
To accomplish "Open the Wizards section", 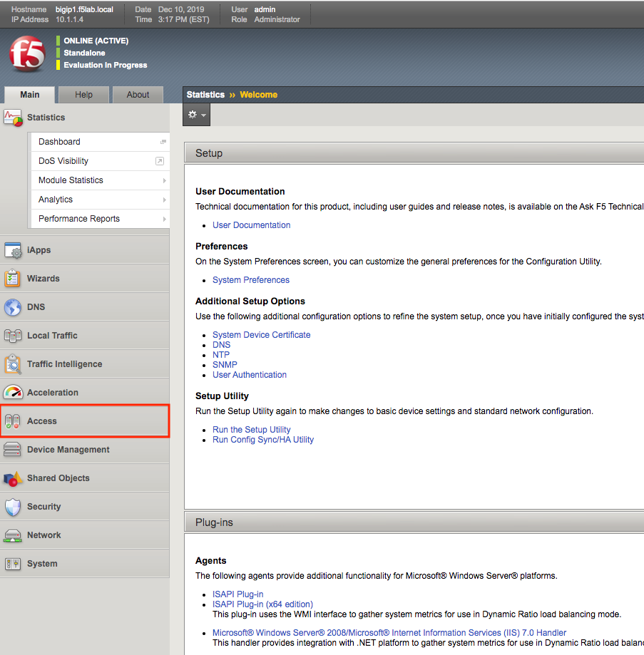I will 85,279.
